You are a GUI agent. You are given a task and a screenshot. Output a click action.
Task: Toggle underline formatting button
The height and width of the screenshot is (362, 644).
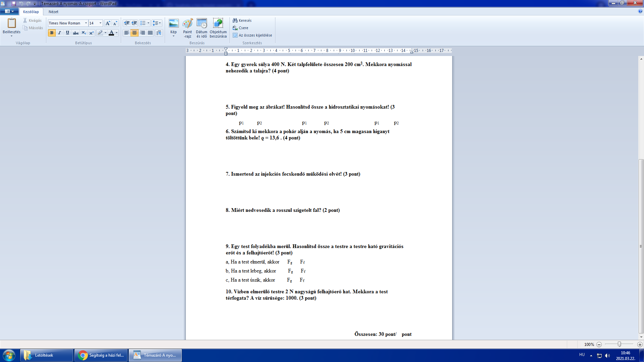(x=67, y=33)
